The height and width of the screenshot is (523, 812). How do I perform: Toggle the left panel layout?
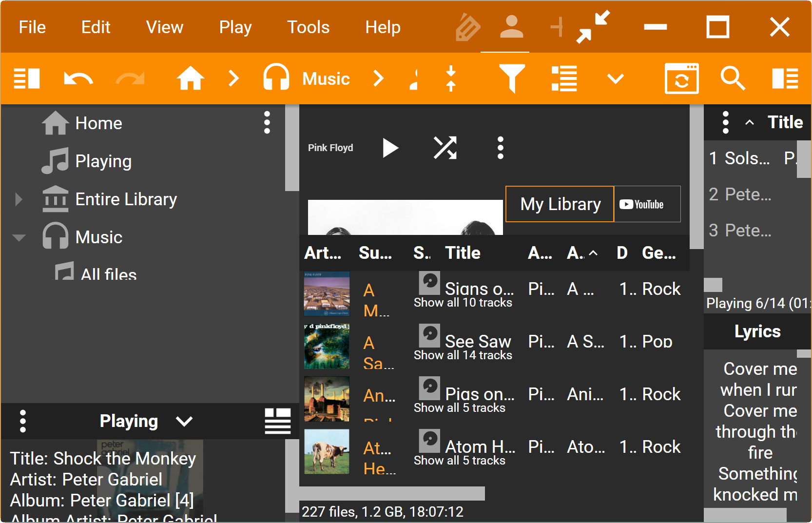[x=27, y=78]
